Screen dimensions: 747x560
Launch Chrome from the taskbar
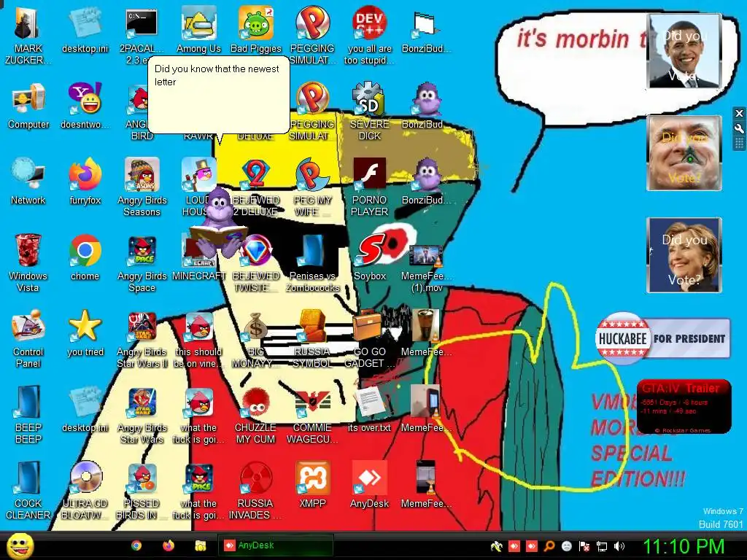136,545
